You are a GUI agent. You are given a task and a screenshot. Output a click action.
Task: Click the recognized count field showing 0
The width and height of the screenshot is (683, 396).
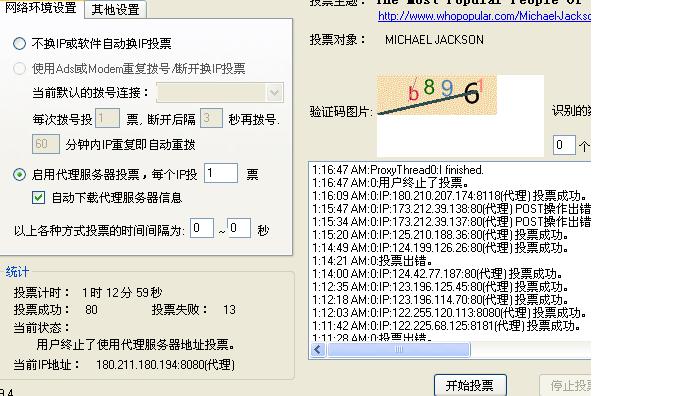click(564, 145)
